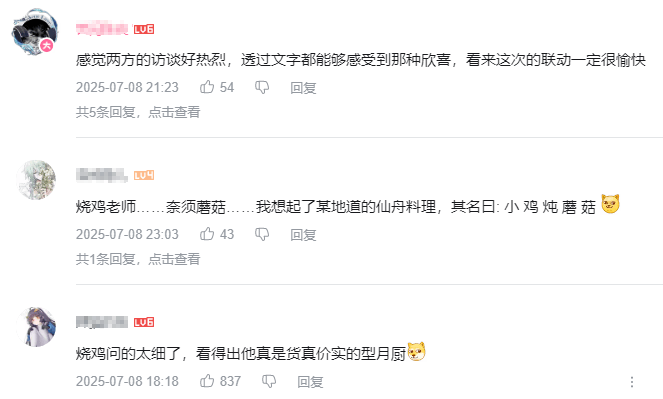Open the third commenter's blurred username

pos(102,322)
